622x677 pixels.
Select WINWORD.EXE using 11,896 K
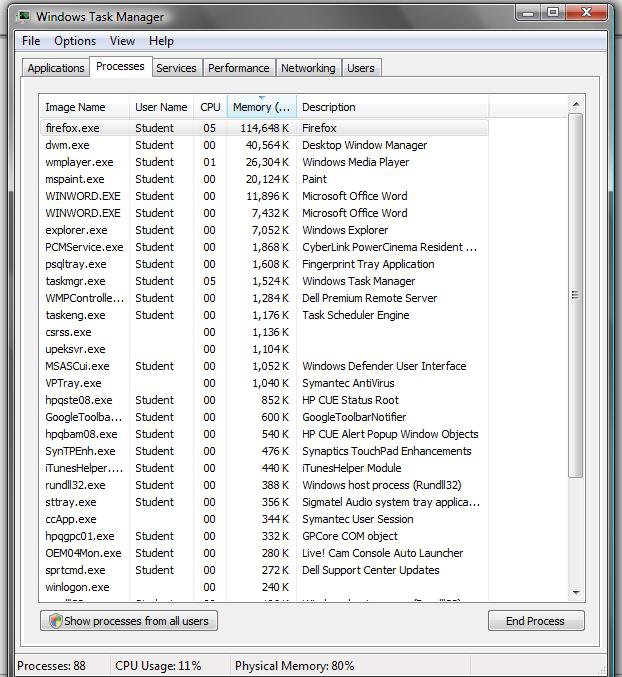coord(264,196)
